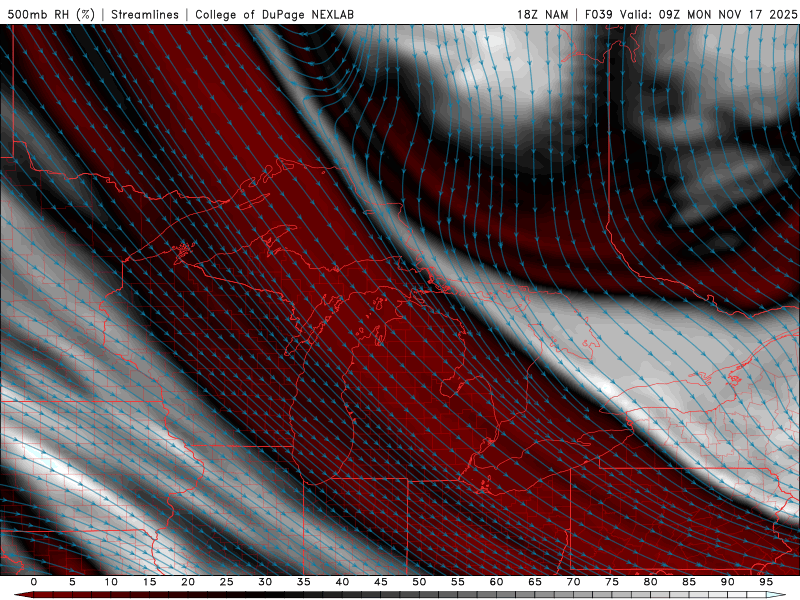This screenshot has width=800, height=600.
Task: Click the "Streamlines" label in header
Action: tap(145, 14)
